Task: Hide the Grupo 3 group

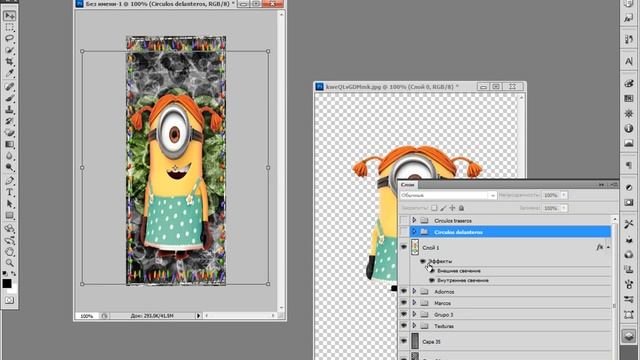Action: (404, 314)
